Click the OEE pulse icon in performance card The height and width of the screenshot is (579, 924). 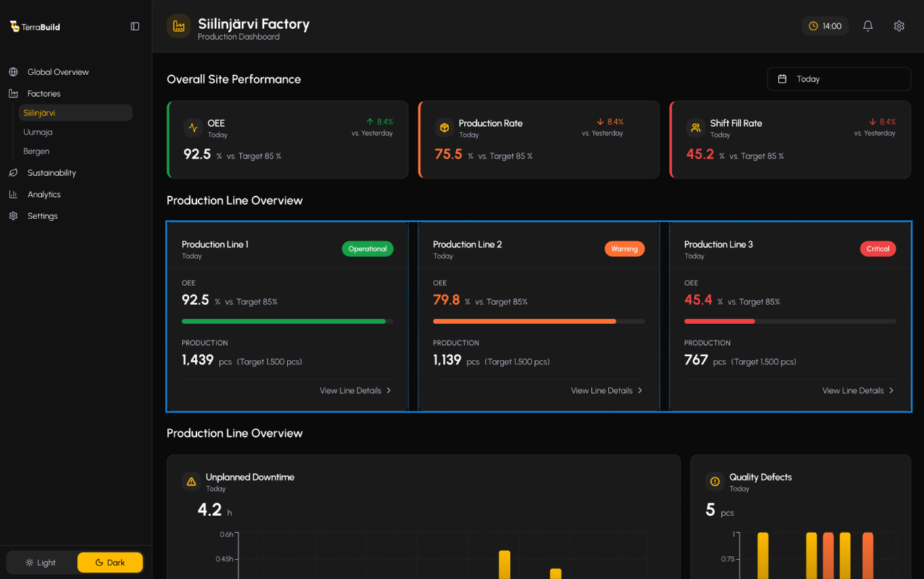pyautogui.click(x=193, y=128)
